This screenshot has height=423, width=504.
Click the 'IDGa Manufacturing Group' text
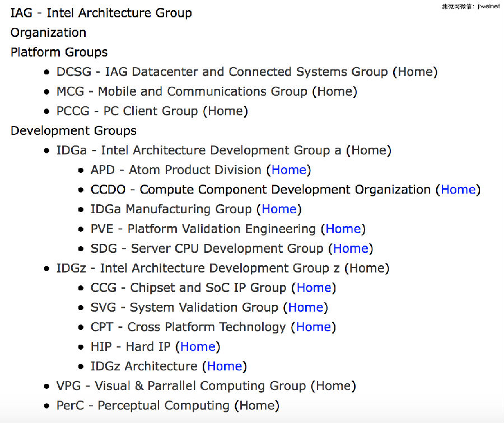(171, 209)
